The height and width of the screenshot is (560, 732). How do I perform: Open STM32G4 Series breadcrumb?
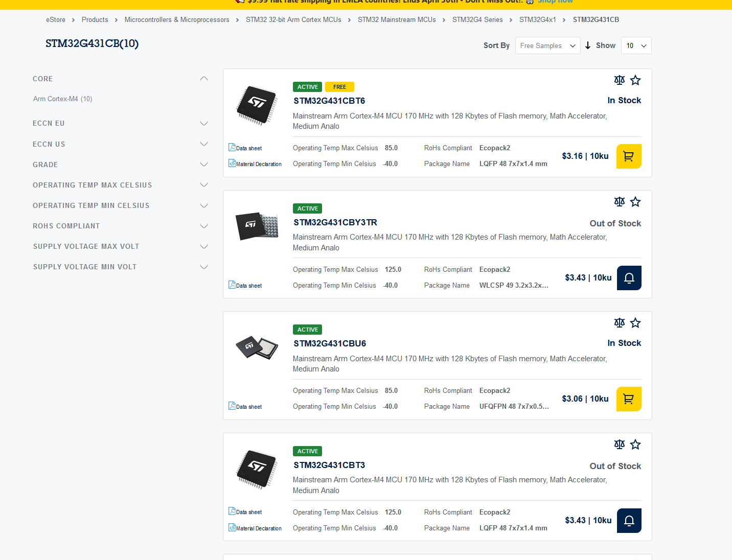click(477, 20)
